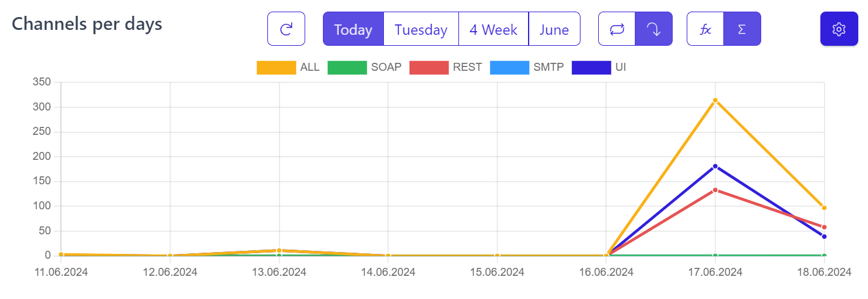Toggle the REST series legend swatch
The height and width of the screenshot is (299, 868).
click(x=429, y=68)
